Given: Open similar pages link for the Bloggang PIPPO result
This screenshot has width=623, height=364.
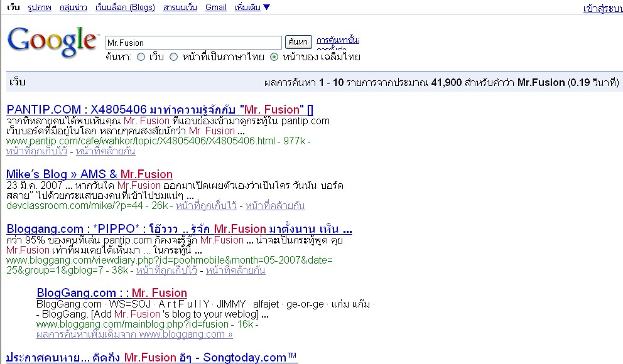Looking at the screenshot, I should pyautogui.click(x=236, y=270).
